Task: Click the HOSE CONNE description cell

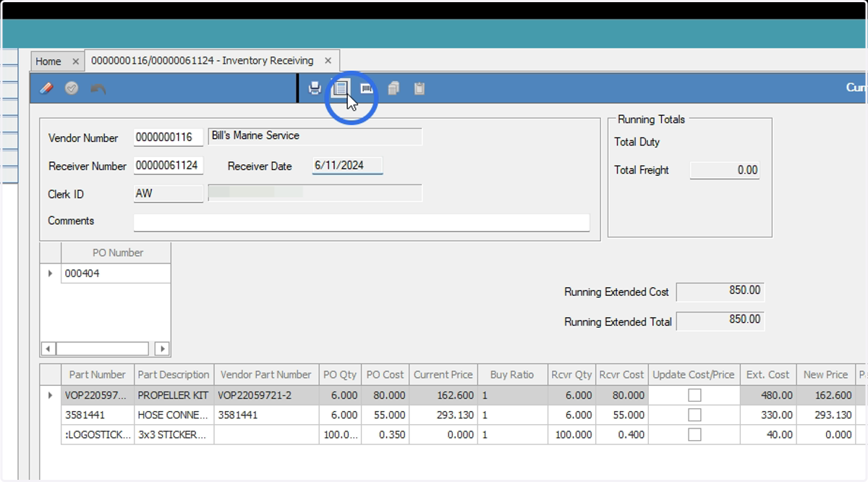Action: click(x=174, y=415)
